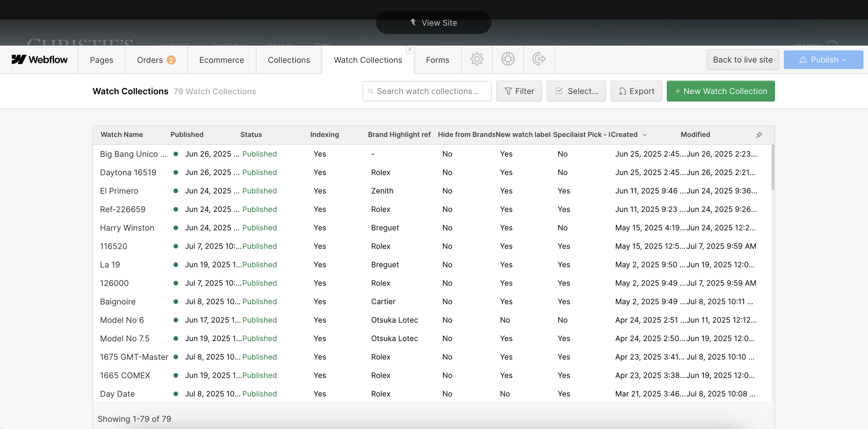Click green status dot of Day Date row

click(176, 394)
